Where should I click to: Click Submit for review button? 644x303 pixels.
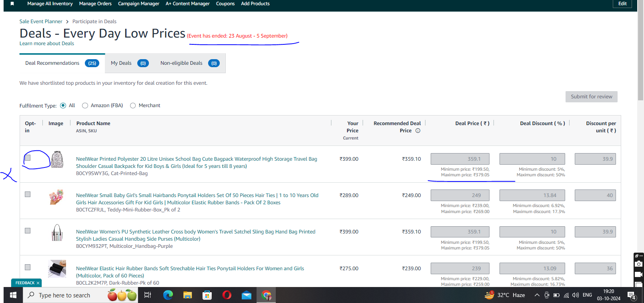point(592,97)
